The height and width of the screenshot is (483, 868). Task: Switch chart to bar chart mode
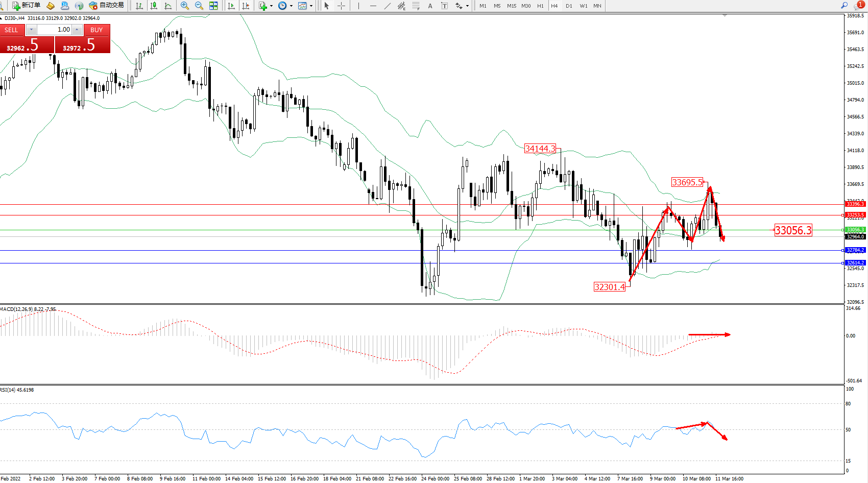coord(139,6)
